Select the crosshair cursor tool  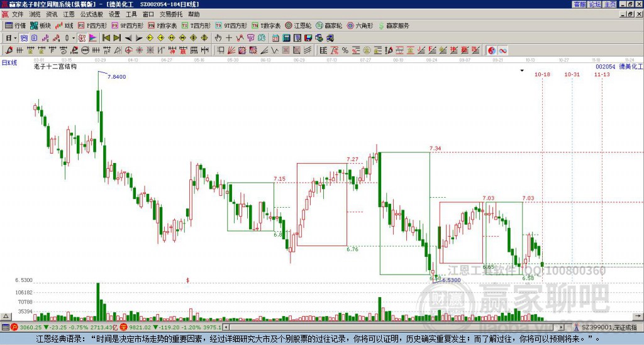pyautogui.click(x=229, y=38)
